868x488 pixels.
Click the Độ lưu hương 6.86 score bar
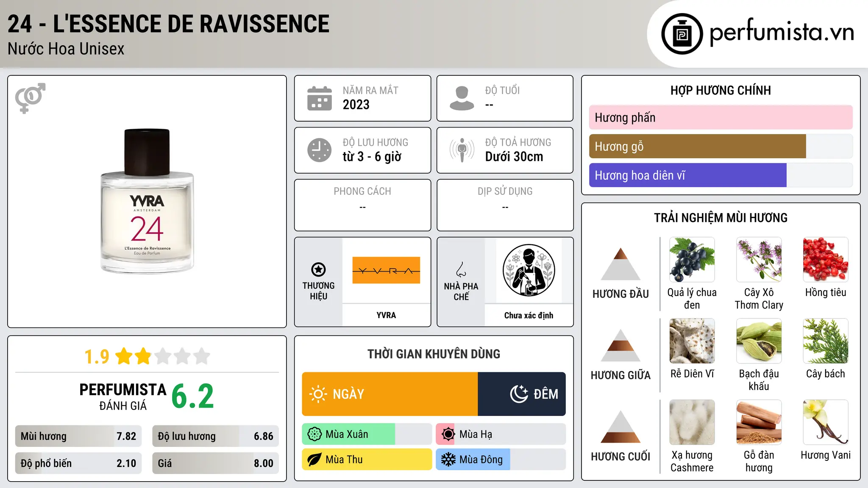(215, 436)
